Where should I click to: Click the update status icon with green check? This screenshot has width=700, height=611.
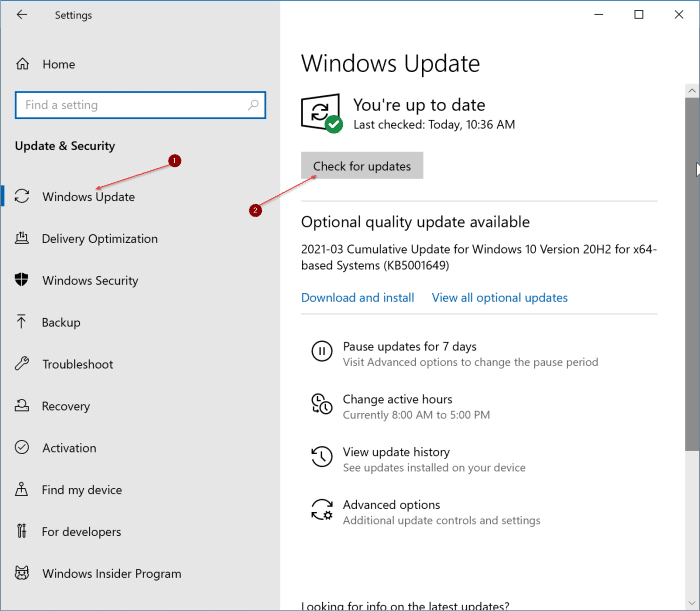[x=321, y=113]
